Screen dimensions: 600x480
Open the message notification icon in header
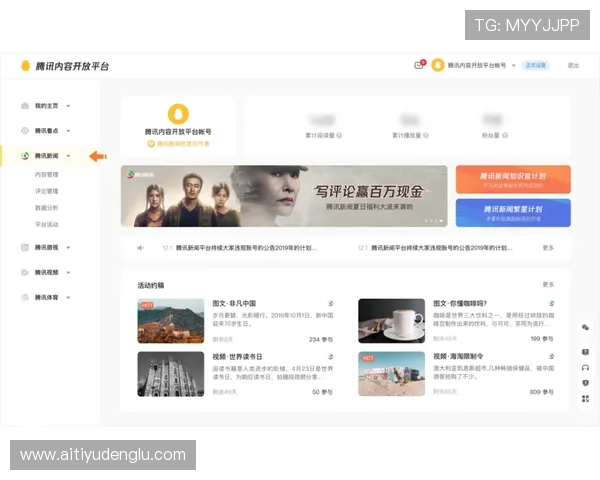(x=419, y=65)
